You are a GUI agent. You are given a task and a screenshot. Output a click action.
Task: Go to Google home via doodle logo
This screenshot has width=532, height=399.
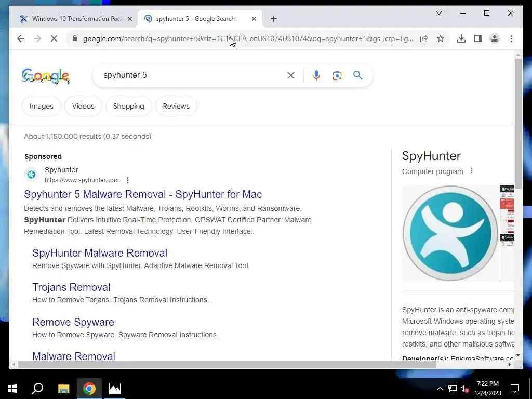pos(46,76)
